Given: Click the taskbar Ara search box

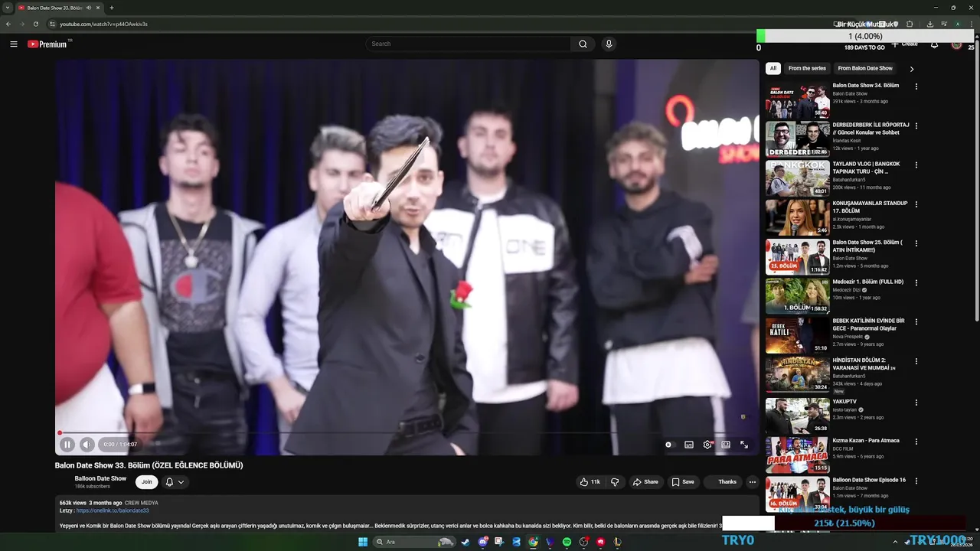Looking at the screenshot, I should click(413, 542).
